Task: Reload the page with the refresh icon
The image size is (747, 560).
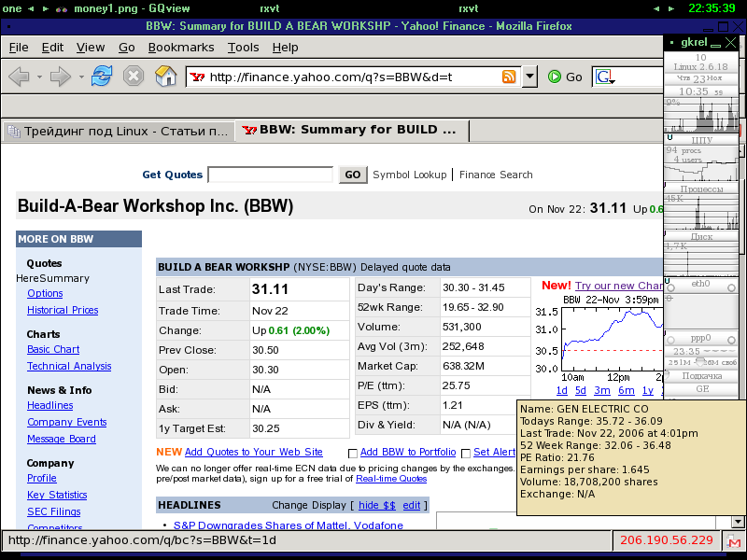Action: pos(102,77)
